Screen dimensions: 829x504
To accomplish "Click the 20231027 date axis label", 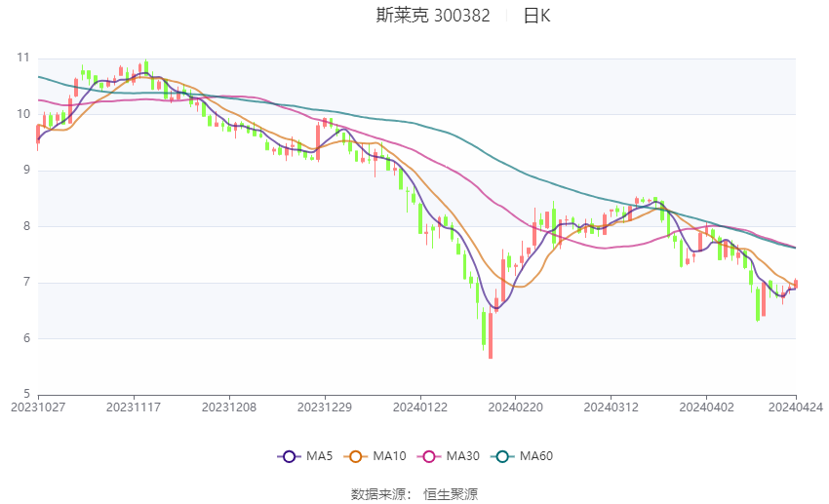I will point(38,407).
